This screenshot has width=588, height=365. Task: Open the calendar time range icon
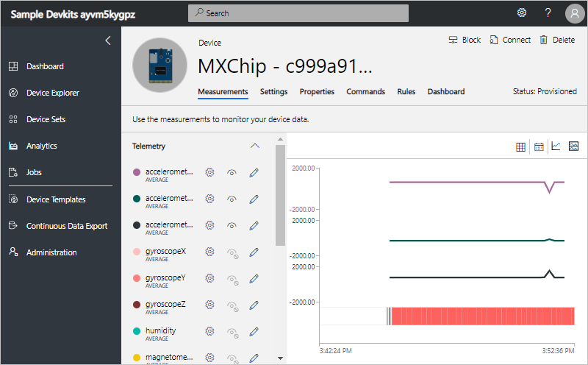point(539,146)
